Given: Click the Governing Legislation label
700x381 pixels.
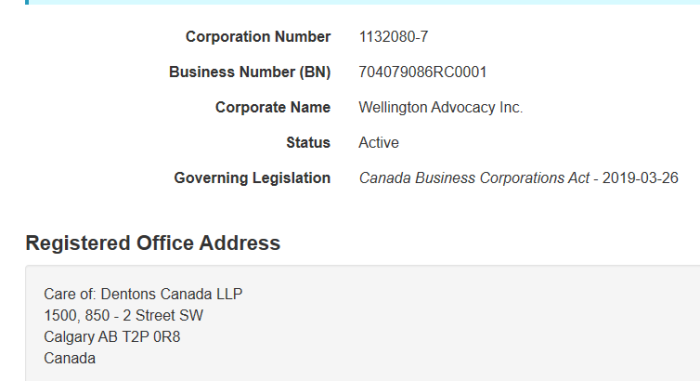Looking at the screenshot, I should (252, 178).
